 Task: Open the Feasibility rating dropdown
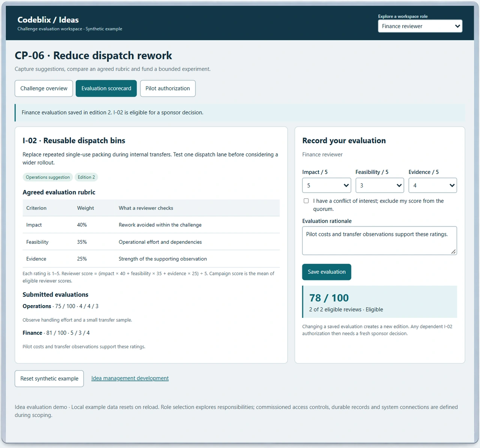(x=379, y=185)
